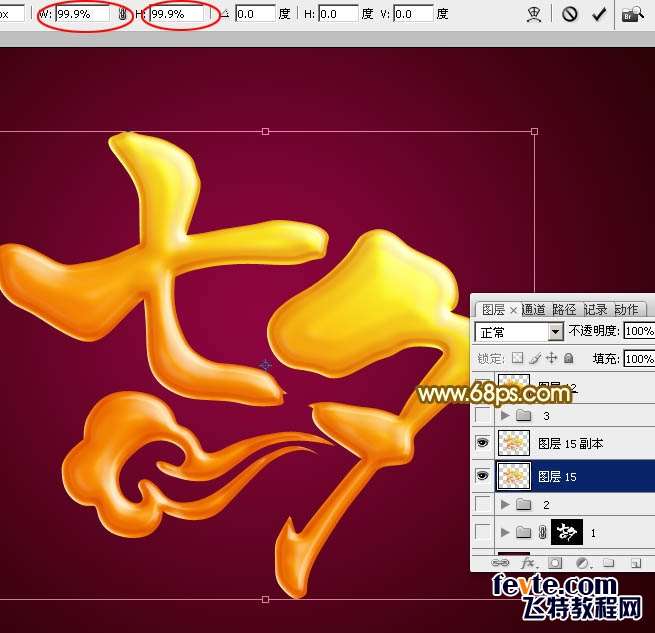Show group 3 via its visibility box

[483, 415]
